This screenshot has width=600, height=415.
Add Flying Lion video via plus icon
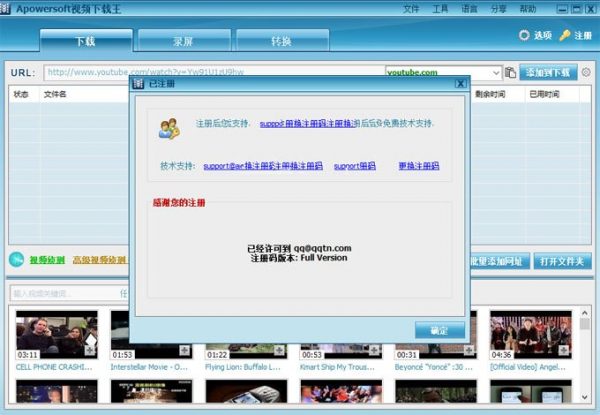[x=279, y=350]
